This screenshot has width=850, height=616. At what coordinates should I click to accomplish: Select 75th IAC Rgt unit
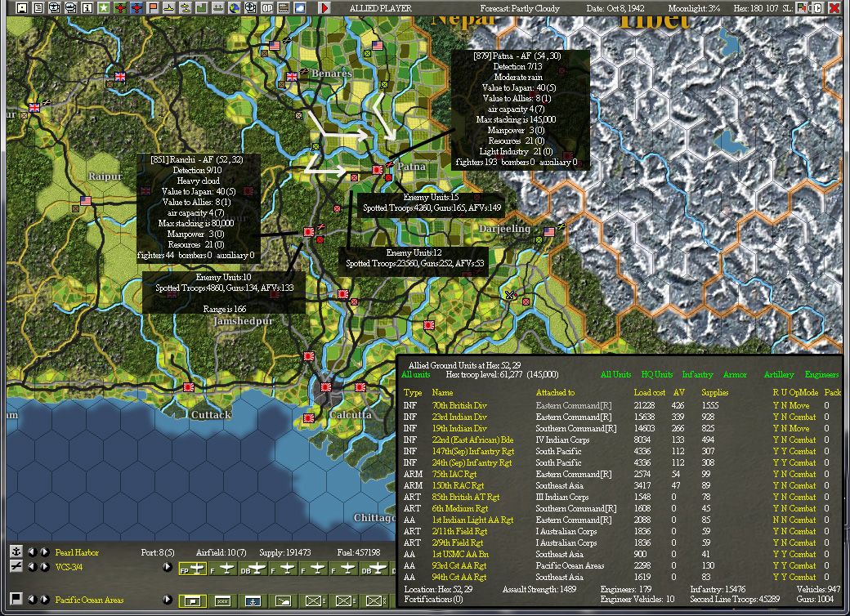[454, 474]
